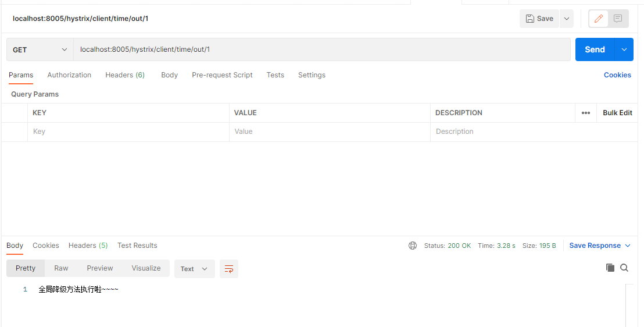The height and width of the screenshot is (327, 644).
Task: Click the request title localhost:8005/hystrix/client/time/out/1
Action: click(80, 19)
